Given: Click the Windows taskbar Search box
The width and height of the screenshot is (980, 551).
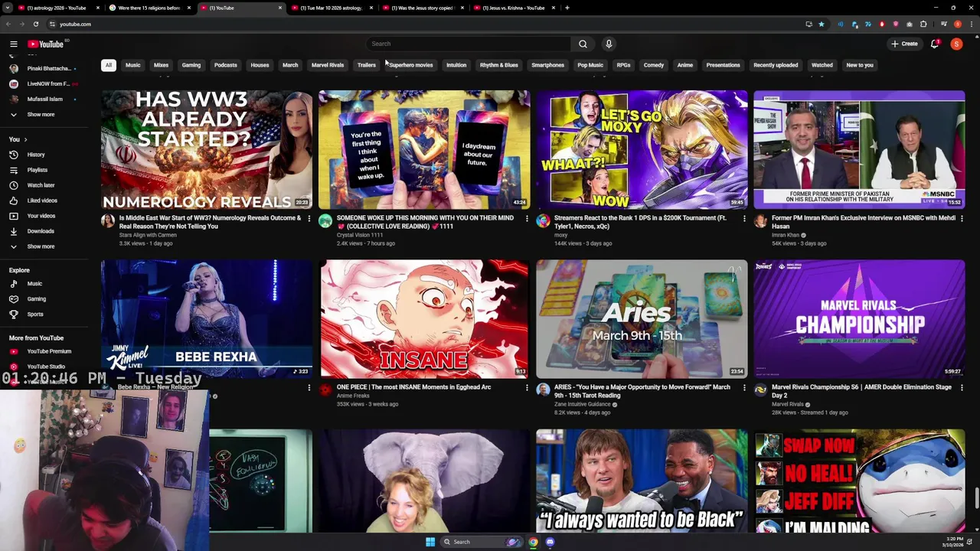Looking at the screenshot, I should pyautogui.click(x=481, y=542).
